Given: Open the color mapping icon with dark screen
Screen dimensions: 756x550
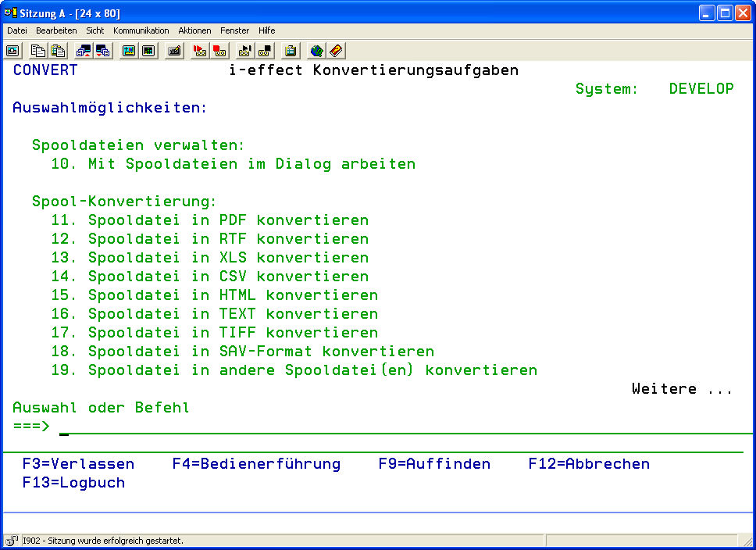Looking at the screenshot, I should pos(149,51).
